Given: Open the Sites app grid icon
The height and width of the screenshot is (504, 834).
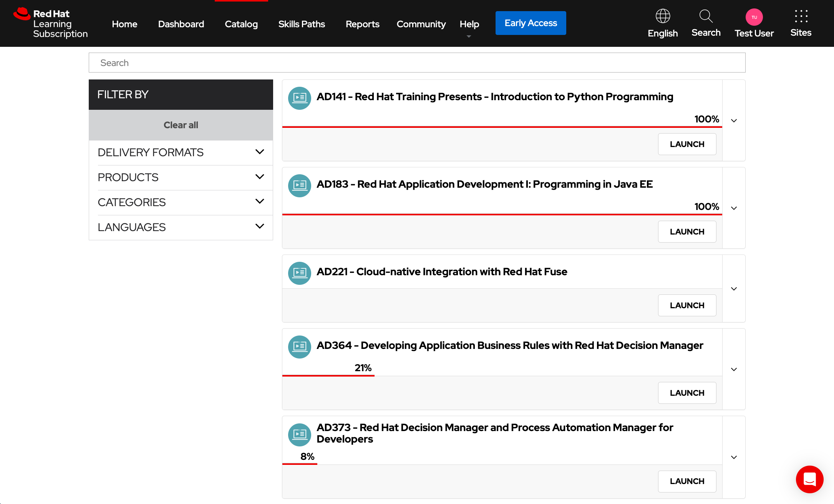Looking at the screenshot, I should pos(801,16).
